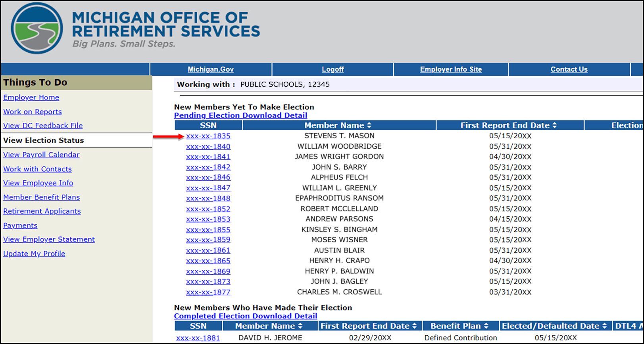The image size is (644, 344).
Task: Sort completed table by Elected/Defaulted Date
Action: click(604, 326)
